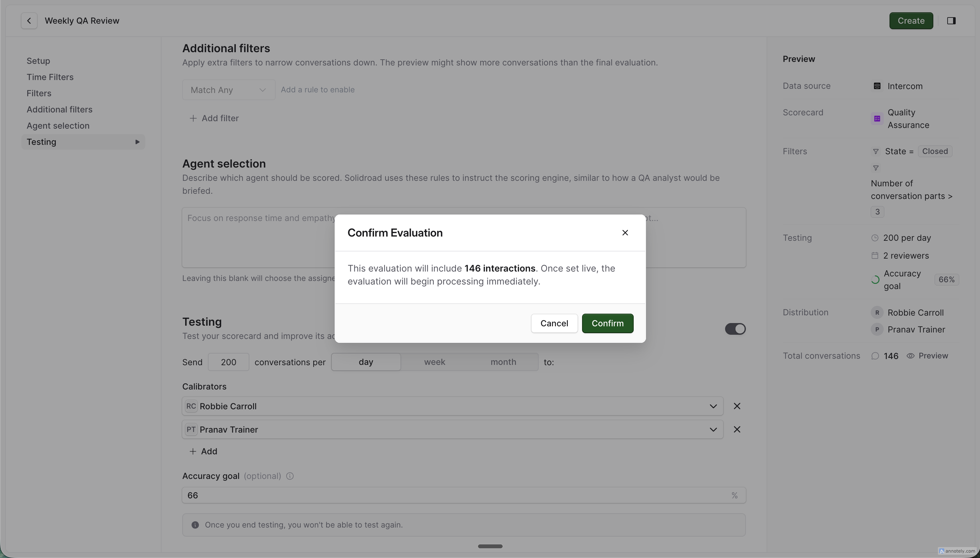Close the Confirm Evaluation dialog with X
The width and height of the screenshot is (980, 558).
click(x=625, y=233)
